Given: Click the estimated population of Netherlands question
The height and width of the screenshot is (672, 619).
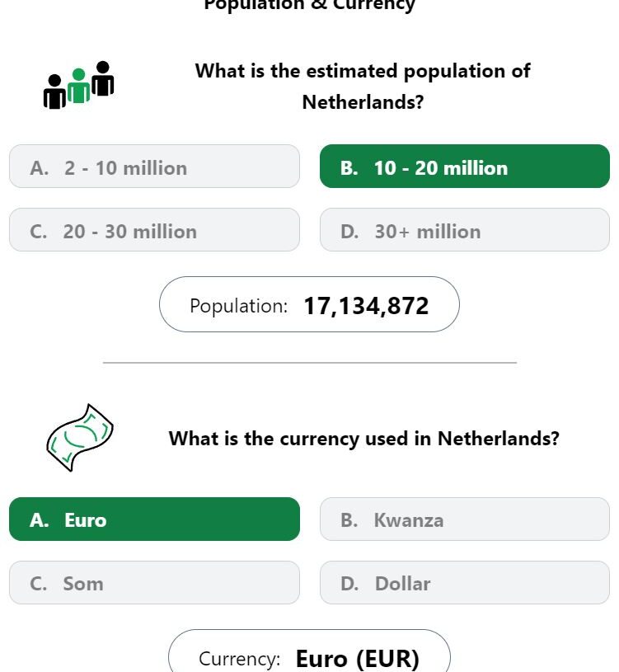Looking at the screenshot, I should [x=363, y=86].
